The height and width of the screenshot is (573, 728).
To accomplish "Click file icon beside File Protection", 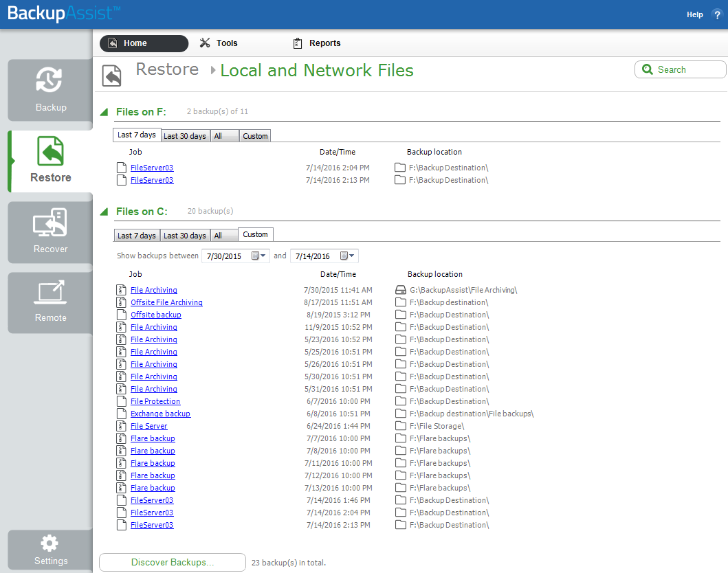I will (x=121, y=401).
